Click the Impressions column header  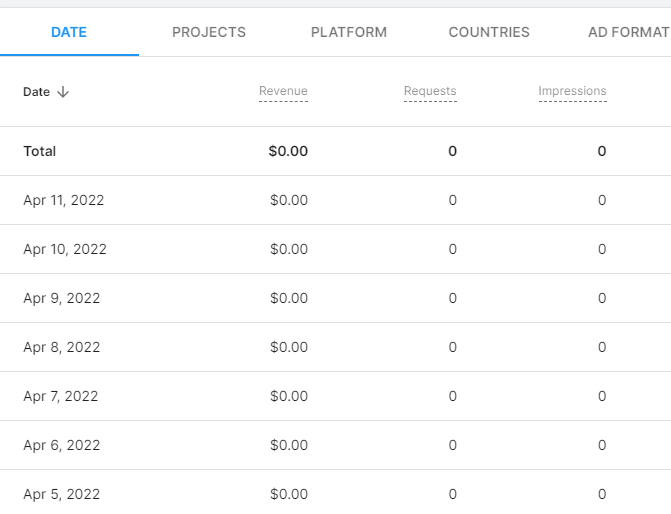[x=572, y=91]
